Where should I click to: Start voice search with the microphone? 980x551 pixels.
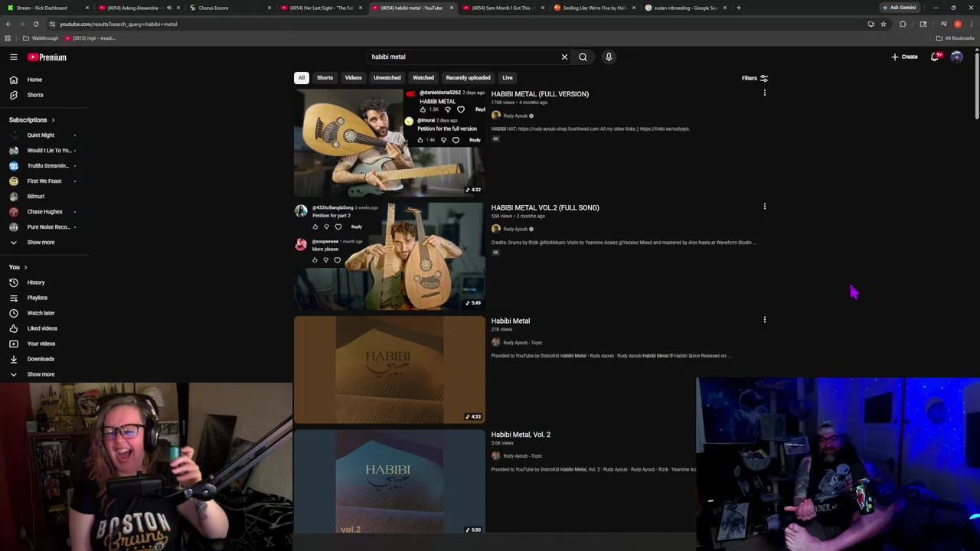pos(609,57)
